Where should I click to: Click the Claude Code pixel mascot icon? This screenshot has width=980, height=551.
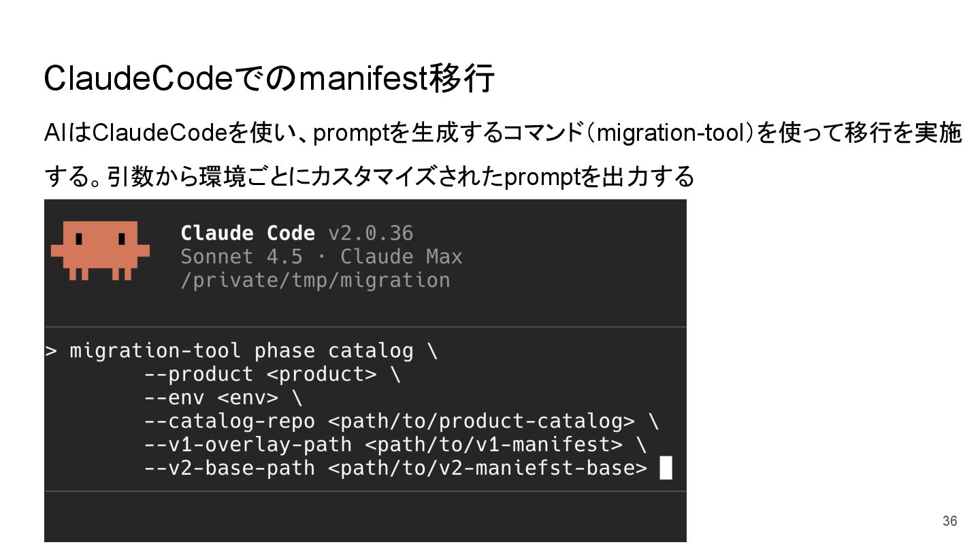100,250
